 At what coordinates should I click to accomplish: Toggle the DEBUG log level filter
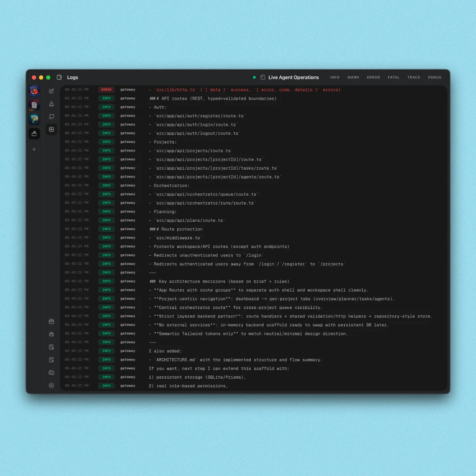coord(435,77)
